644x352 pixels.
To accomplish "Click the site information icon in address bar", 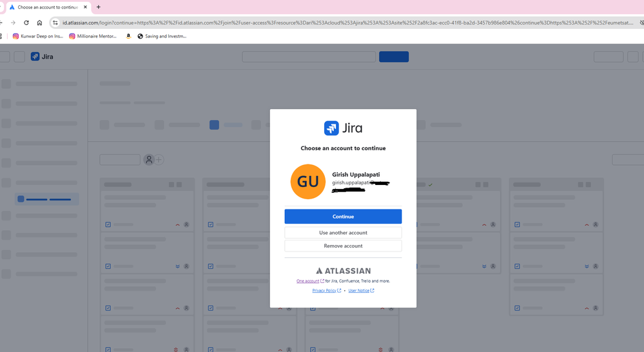I will [55, 23].
